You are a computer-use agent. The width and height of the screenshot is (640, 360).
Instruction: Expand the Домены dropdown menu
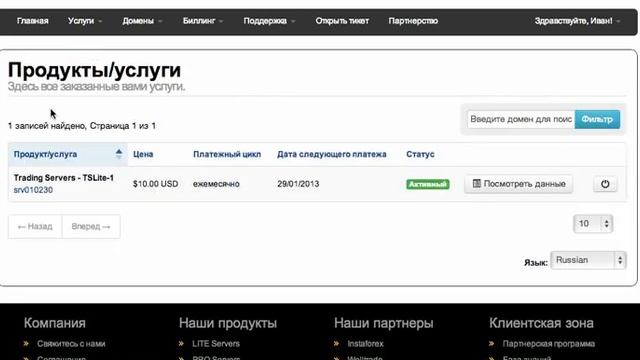tap(142, 21)
